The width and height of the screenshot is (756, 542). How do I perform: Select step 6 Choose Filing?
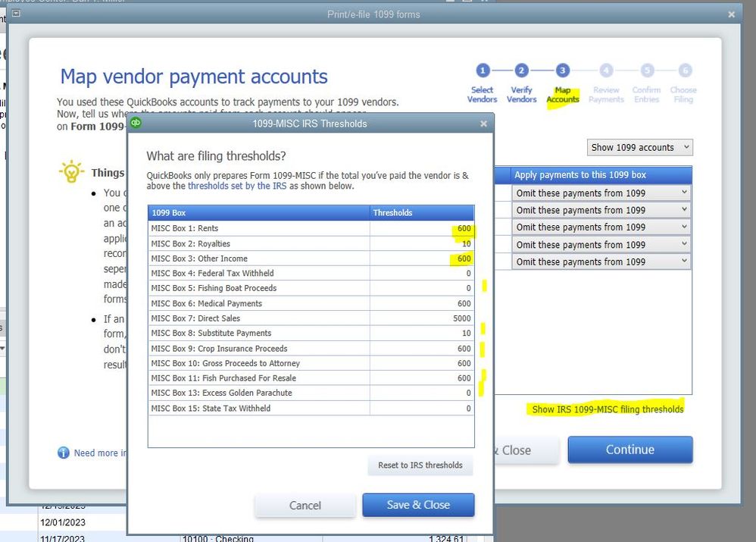pyautogui.click(x=684, y=84)
